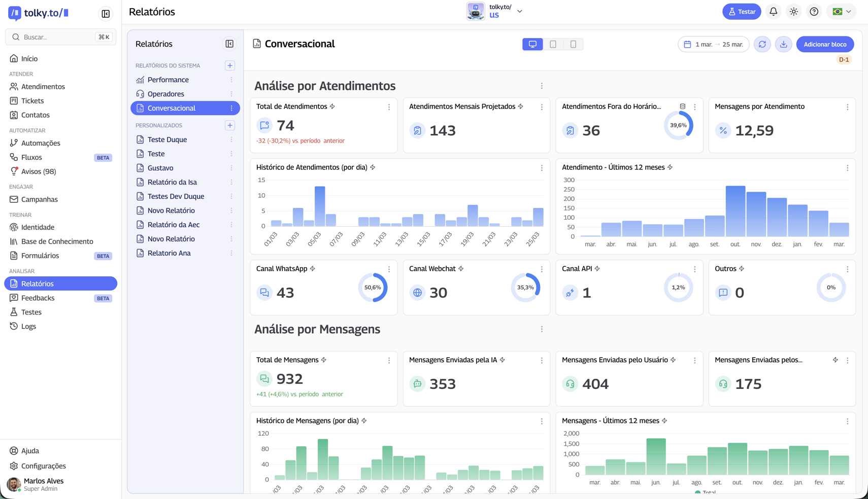Open the date range picker 1 mar. – 25 mar.
Screen dimensions: 868x499
pos(713,45)
